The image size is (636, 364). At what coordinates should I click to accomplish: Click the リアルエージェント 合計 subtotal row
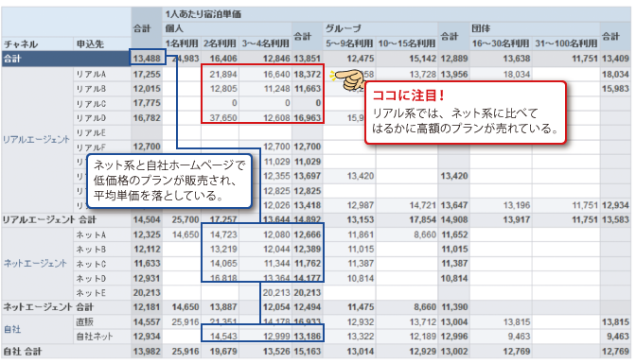pyautogui.click(x=316, y=219)
